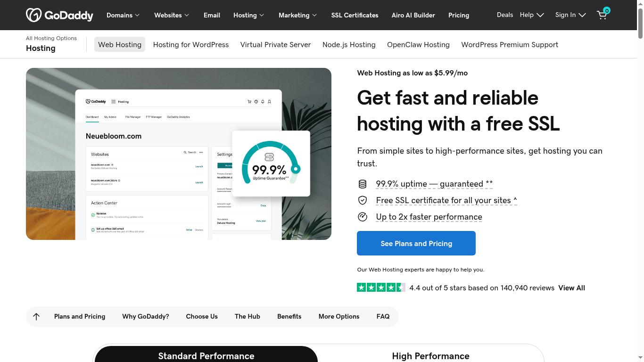The width and height of the screenshot is (644, 362).
Task: Expand the Hosting dropdown in top navigation
Action: point(248,15)
